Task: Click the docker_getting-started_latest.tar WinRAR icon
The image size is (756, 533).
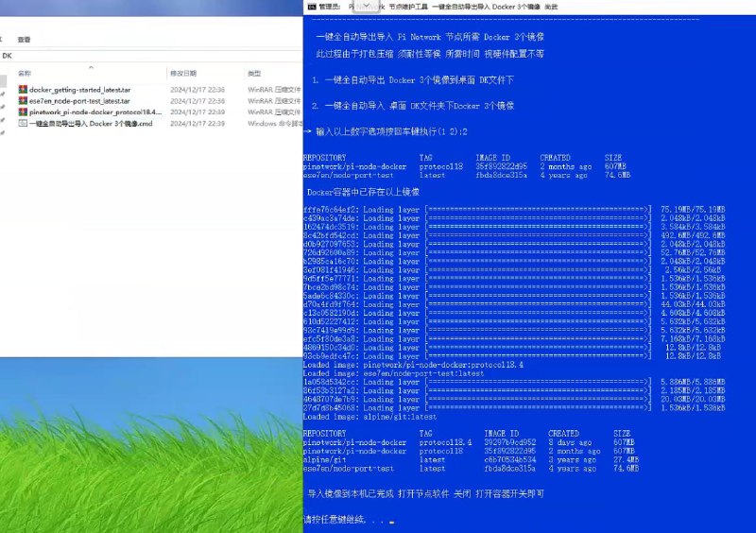Action: pos(23,89)
